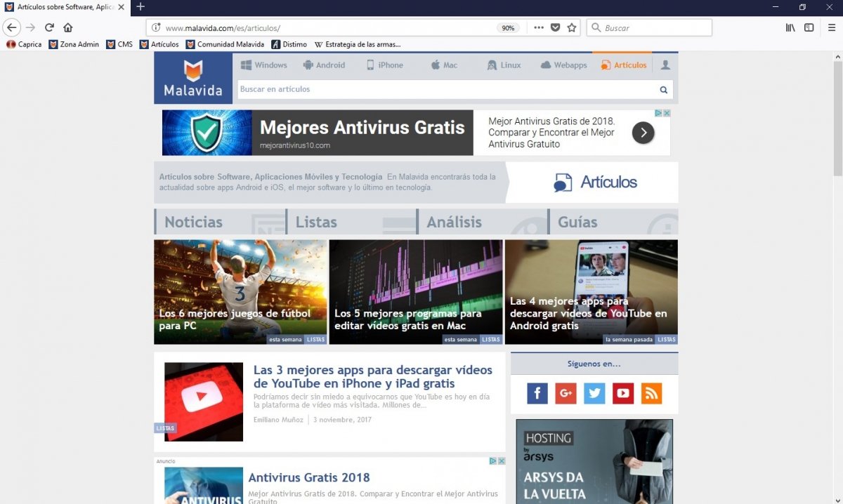
Task: Open the page actions three-dots menu
Action: 539,28
